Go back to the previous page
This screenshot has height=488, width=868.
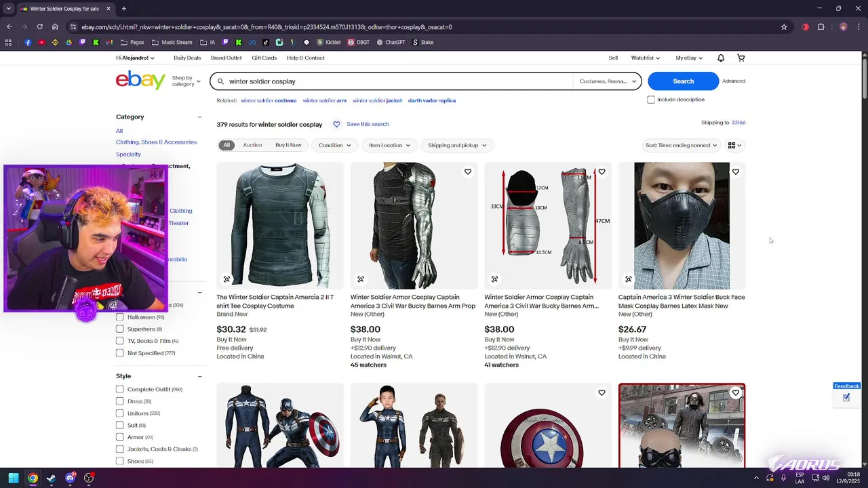click(x=9, y=27)
